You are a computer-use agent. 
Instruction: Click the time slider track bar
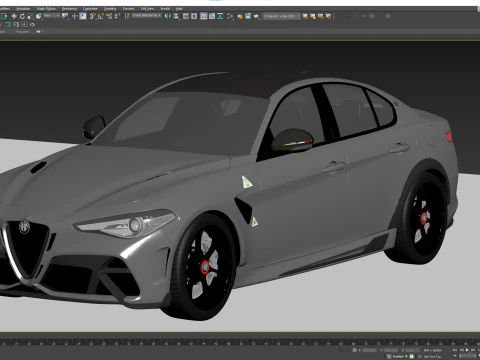click(240, 342)
